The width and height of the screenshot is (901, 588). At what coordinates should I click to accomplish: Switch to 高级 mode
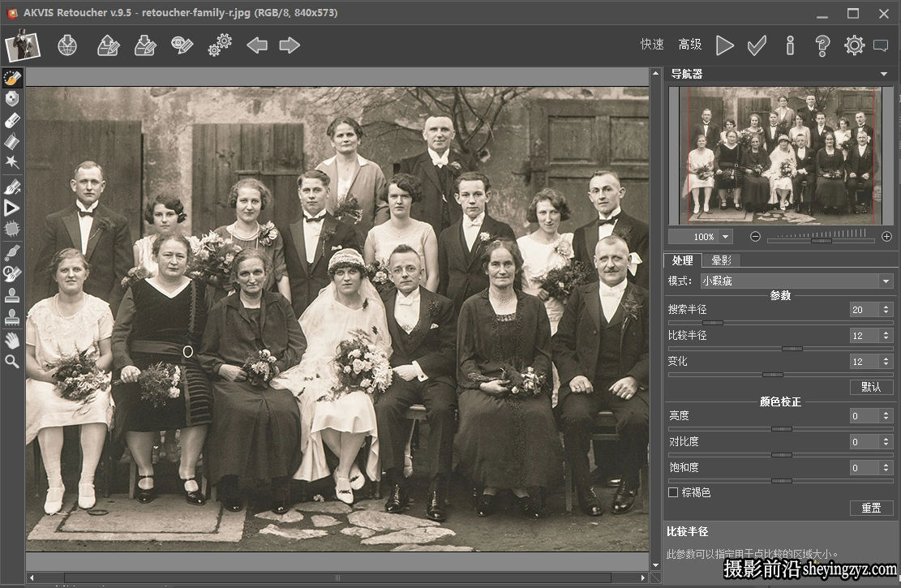(x=689, y=45)
